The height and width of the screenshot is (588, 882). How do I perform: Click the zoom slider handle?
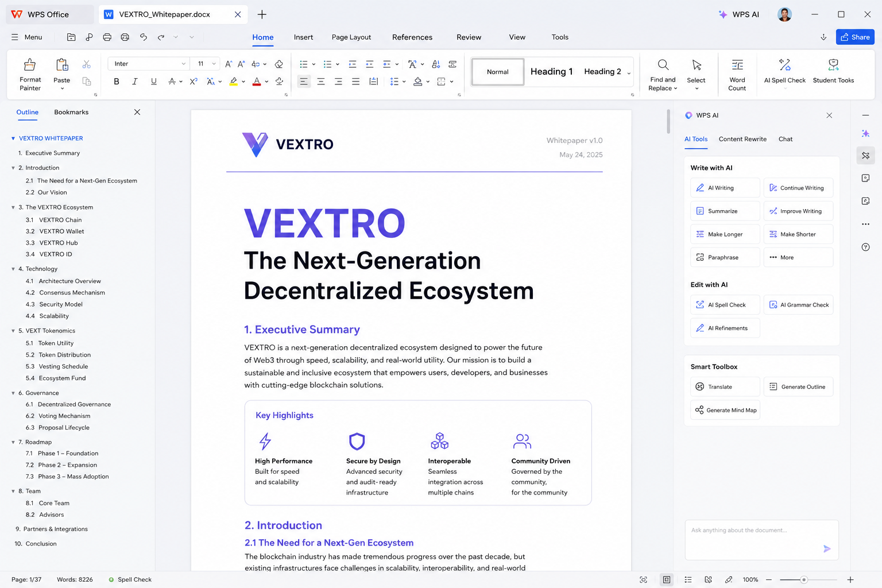coord(804,580)
